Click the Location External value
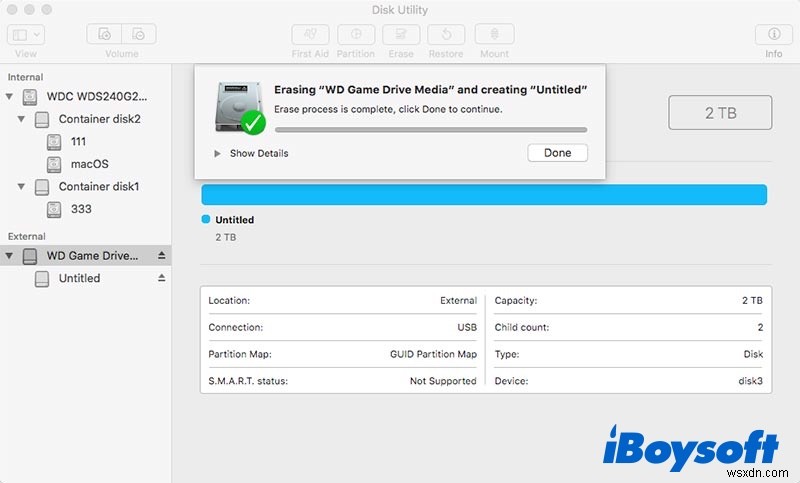The height and width of the screenshot is (483, 800). point(458,300)
